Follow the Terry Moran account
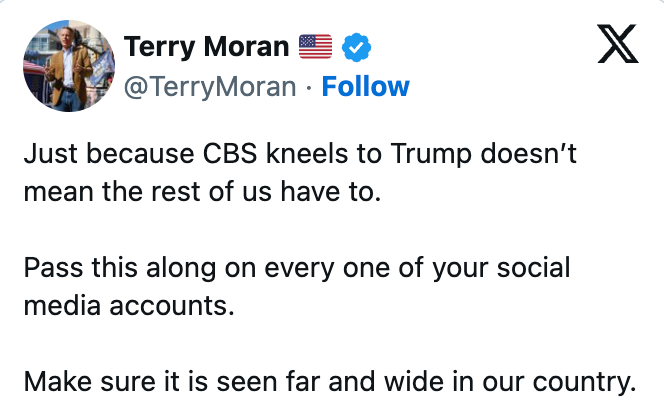This screenshot has width=664, height=412. click(365, 86)
